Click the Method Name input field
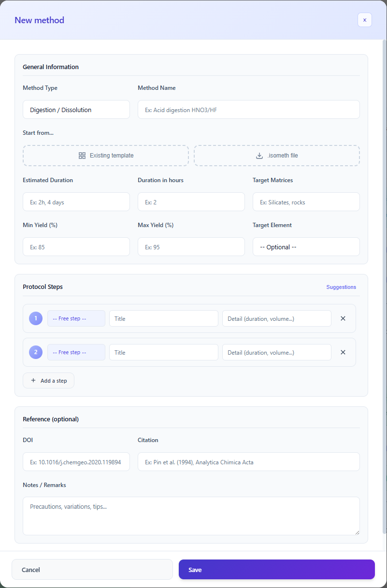Image resolution: width=387 pixels, height=588 pixels. coord(248,109)
